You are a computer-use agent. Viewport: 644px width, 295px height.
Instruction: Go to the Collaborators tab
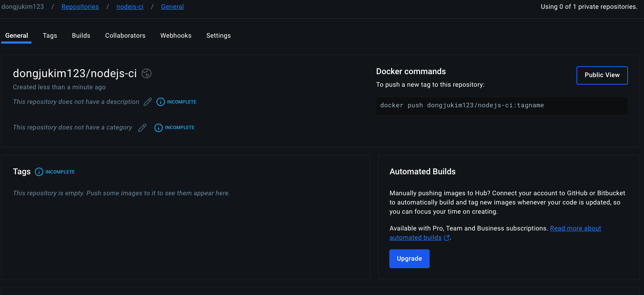pos(125,36)
